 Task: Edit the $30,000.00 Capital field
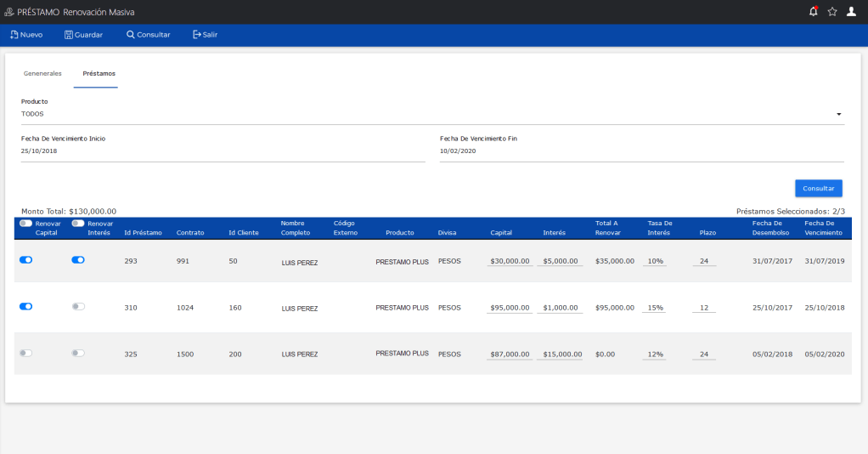(510, 262)
